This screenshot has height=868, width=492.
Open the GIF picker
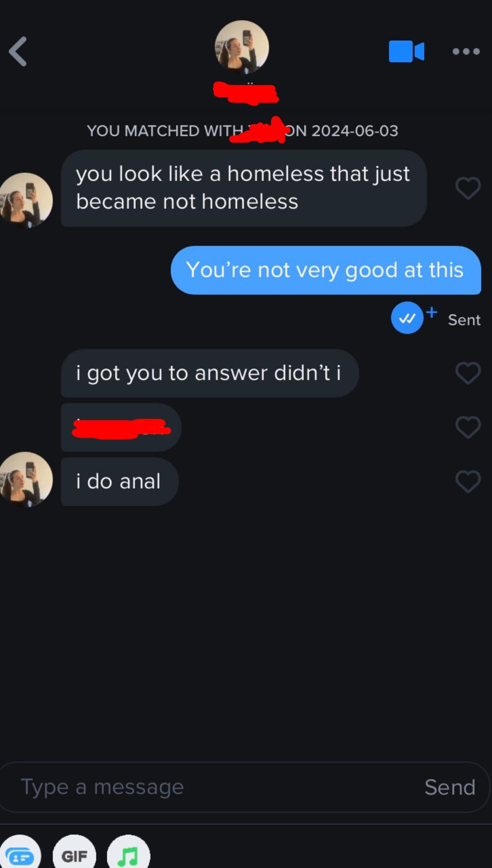pyautogui.click(x=74, y=855)
